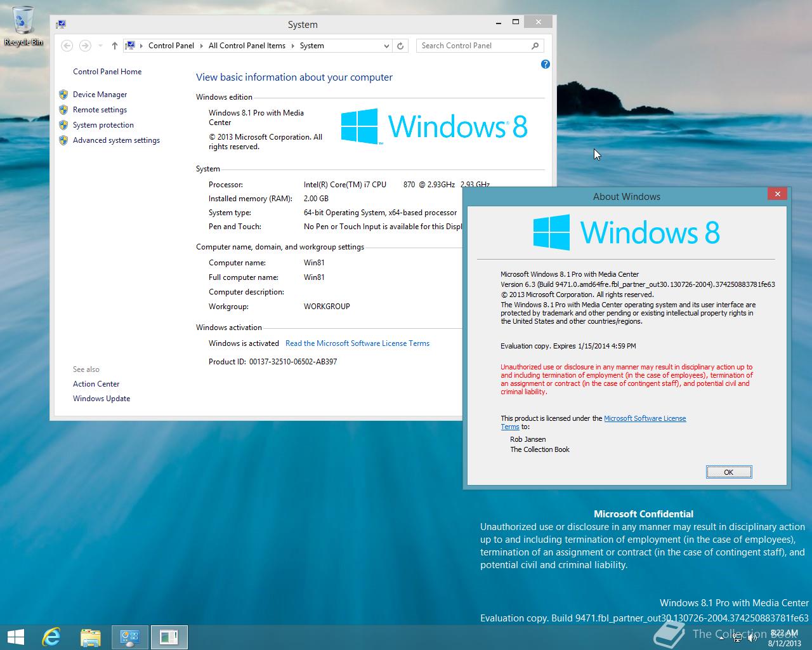Click the help question mark icon
The width and height of the screenshot is (812, 650).
coord(545,64)
